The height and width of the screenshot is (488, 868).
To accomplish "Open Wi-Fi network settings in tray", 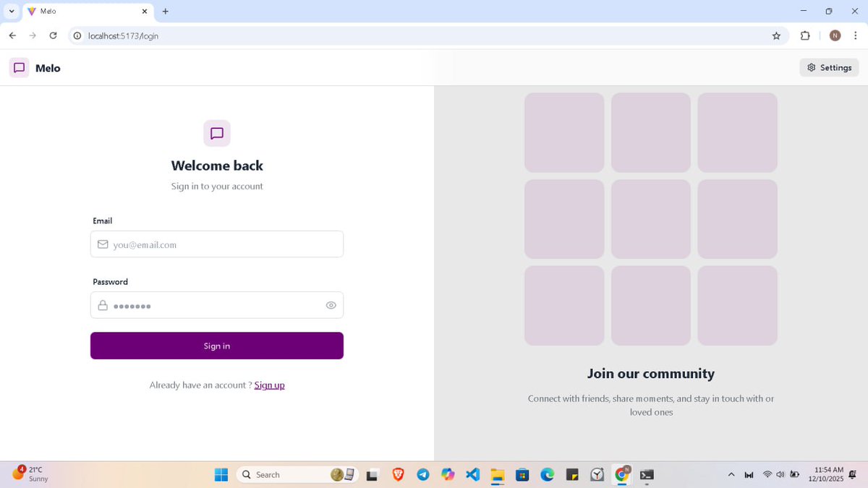I will [x=767, y=474].
